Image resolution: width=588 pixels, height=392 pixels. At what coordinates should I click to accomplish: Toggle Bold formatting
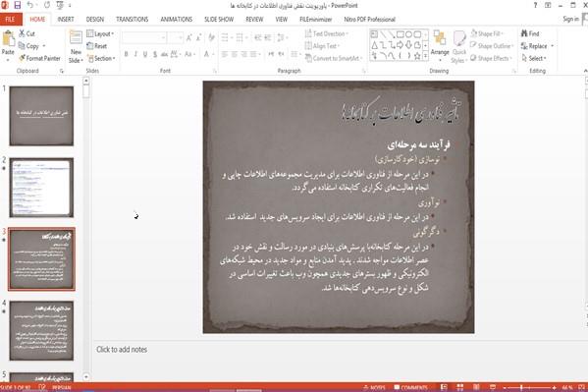click(x=127, y=54)
